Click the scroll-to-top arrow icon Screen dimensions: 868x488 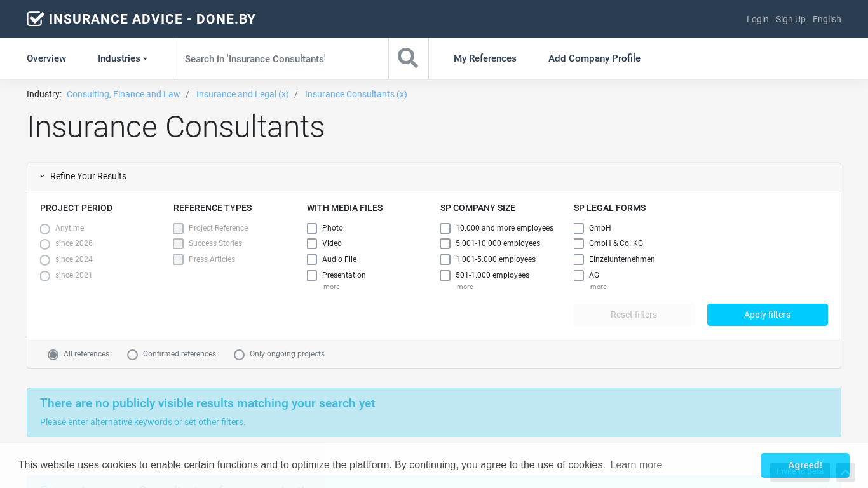point(845,472)
